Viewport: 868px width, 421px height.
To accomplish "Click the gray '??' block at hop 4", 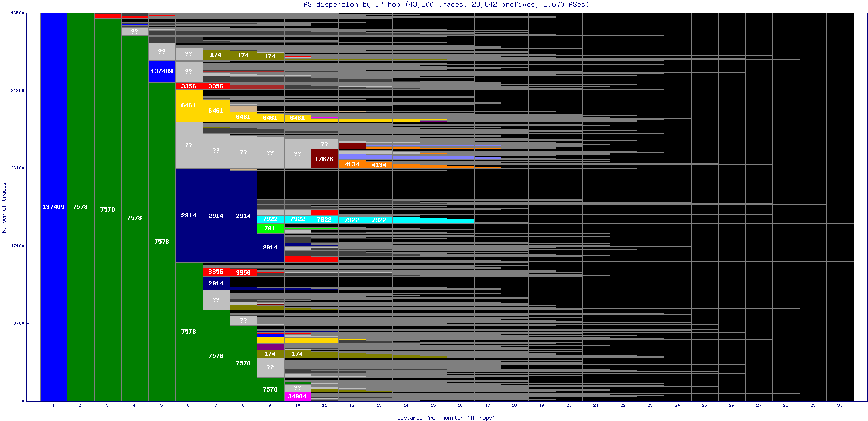I will tap(135, 32).
